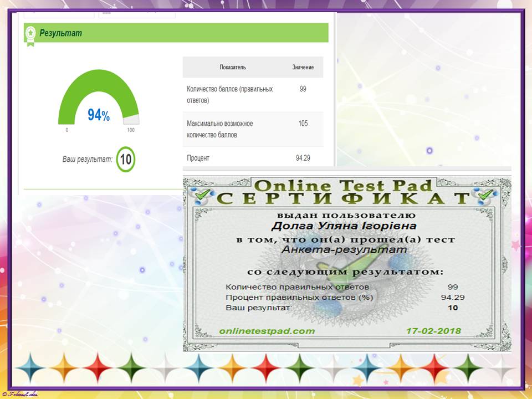This screenshot has height=399, width=532.
Task: Click the Результат header bar
Action: pyautogui.click(x=176, y=33)
